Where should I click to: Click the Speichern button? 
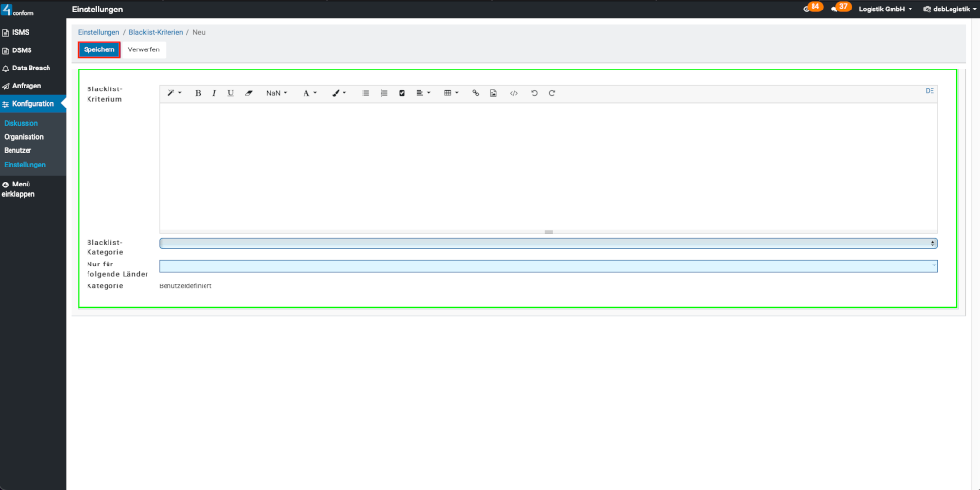(x=99, y=49)
